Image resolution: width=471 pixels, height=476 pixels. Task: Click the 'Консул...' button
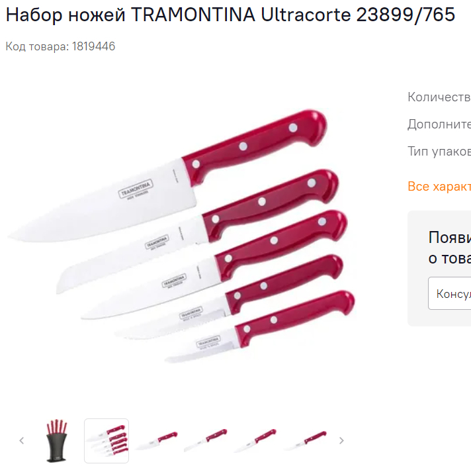tap(449, 293)
